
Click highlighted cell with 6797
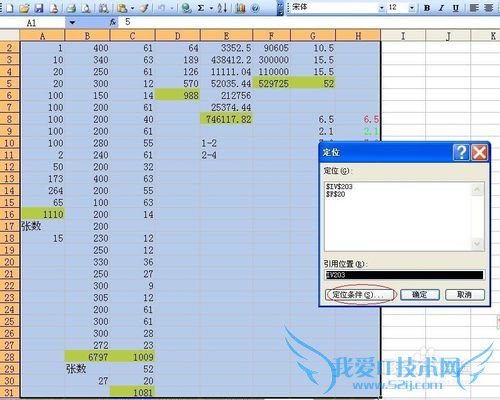coord(87,357)
